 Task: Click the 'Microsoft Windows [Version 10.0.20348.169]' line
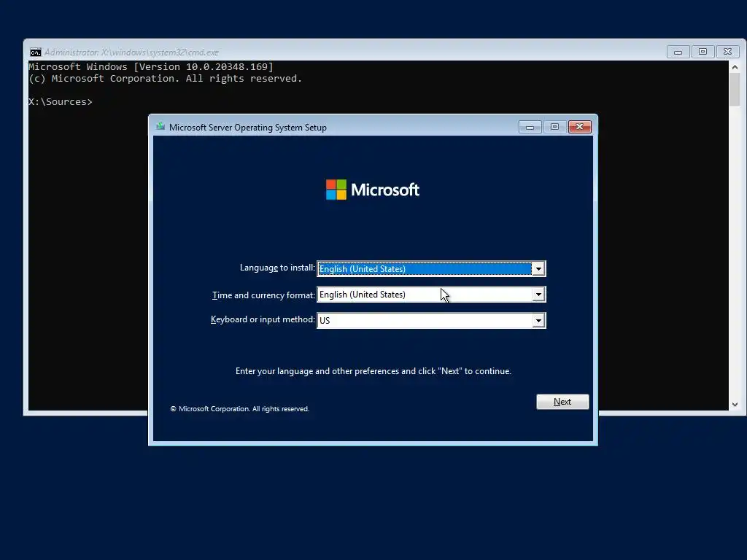point(151,66)
